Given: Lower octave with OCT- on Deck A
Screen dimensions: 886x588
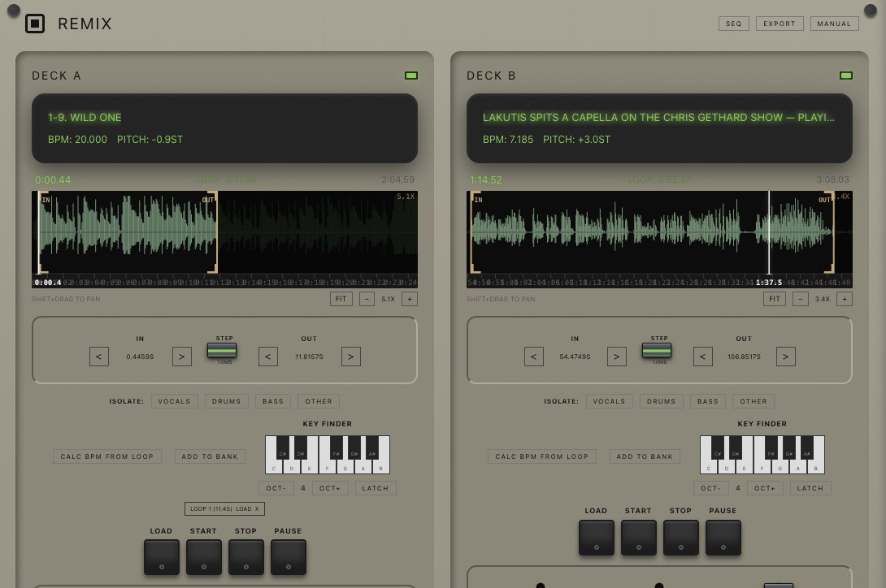Looking at the screenshot, I should click(x=276, y=488).
